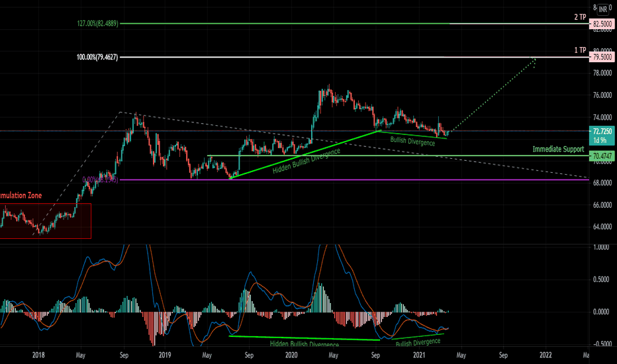
Task: Select the green immediate support line
Action: coord(397,156)
